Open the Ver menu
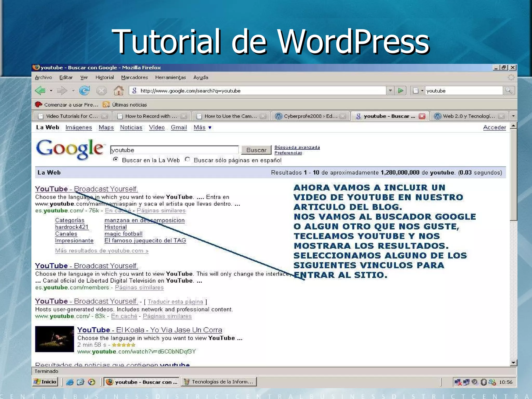Viewport: 532px width, 399px height. 84,77
